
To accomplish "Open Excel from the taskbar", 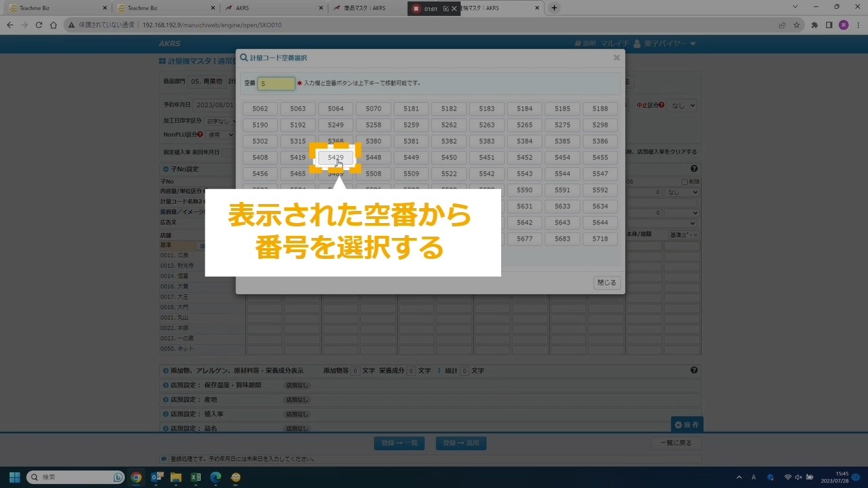I will 195,477.
